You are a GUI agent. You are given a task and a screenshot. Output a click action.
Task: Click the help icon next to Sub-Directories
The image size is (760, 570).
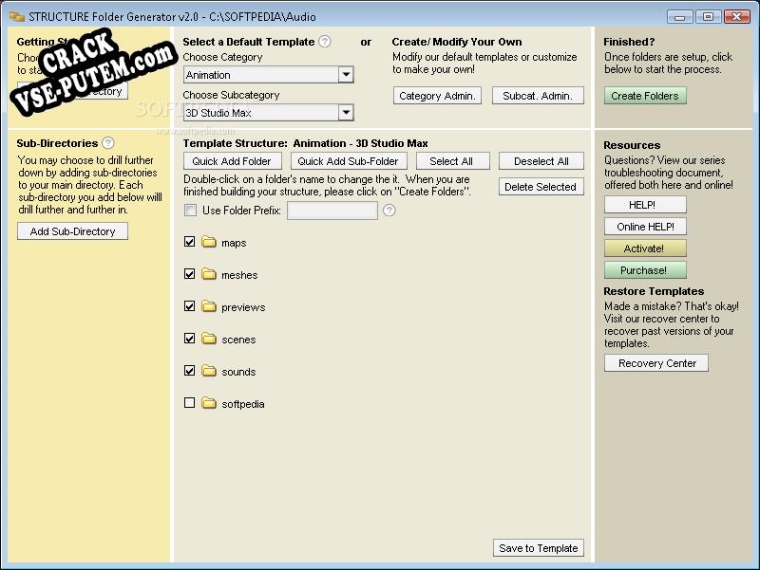[x=109, y=143]
